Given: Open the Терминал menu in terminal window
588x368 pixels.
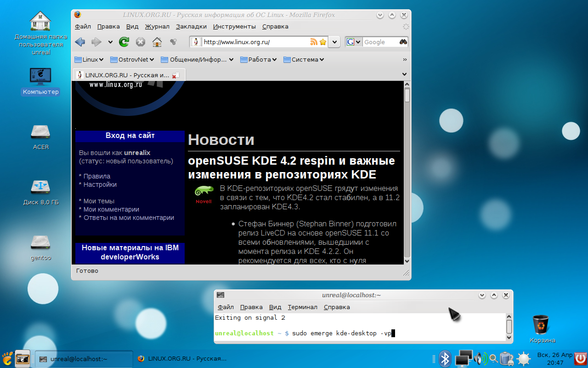Looking at the screenshot, I should [x=302, y=307].
